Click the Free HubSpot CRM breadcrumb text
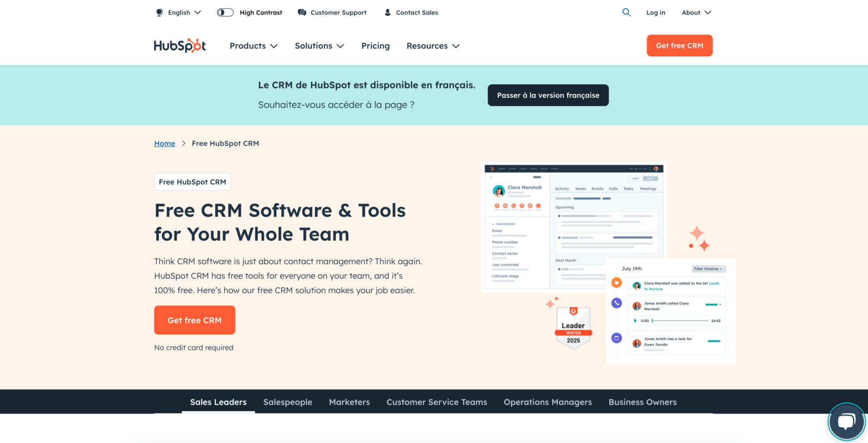Viewport: 868px width, 443px height. [226, 143]
